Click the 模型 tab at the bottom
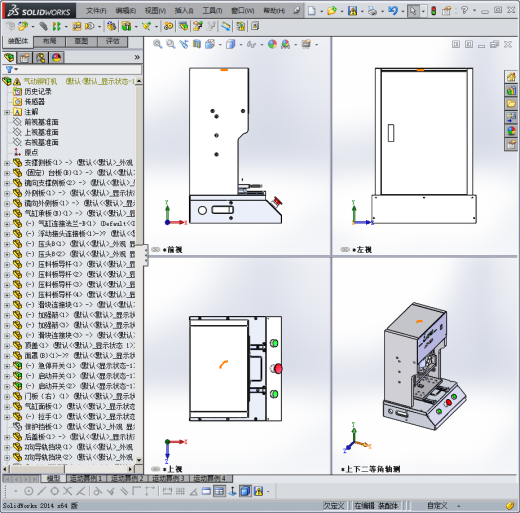Image resolution: width=520 pixels, height=513 pixels. 53,479
